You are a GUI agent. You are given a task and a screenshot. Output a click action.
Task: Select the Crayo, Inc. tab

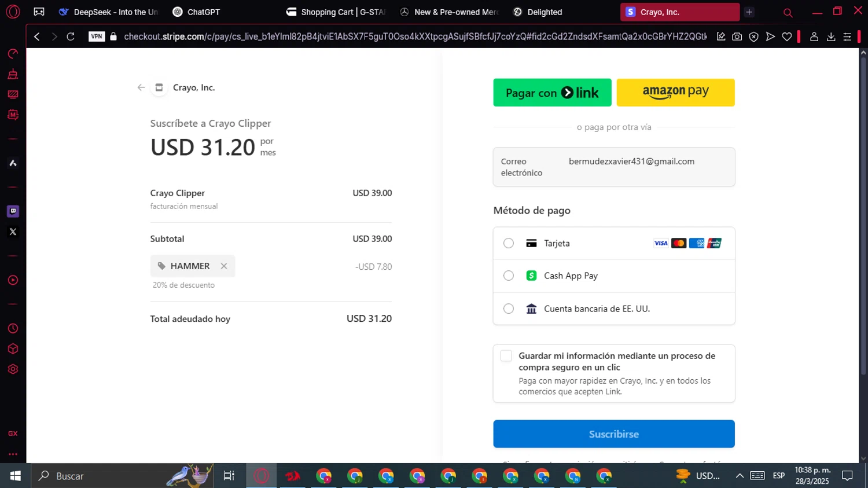click(x=680, y=12)
